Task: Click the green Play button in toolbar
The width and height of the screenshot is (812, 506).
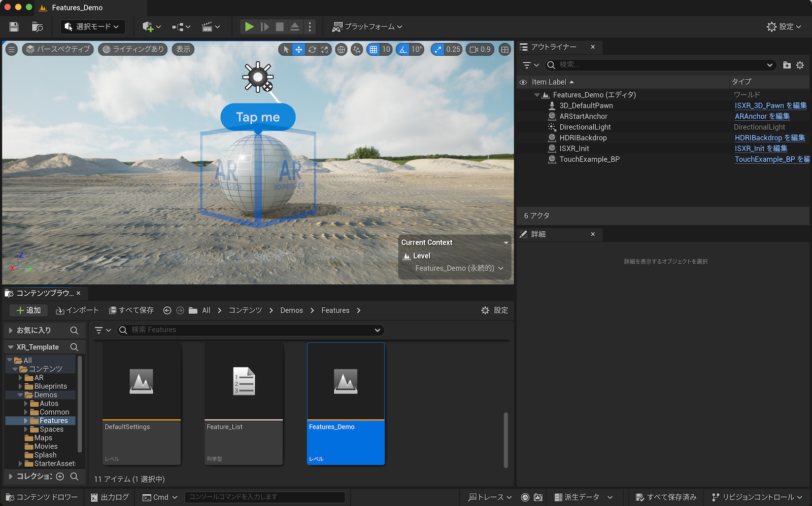Action: (x=249, y=27)
